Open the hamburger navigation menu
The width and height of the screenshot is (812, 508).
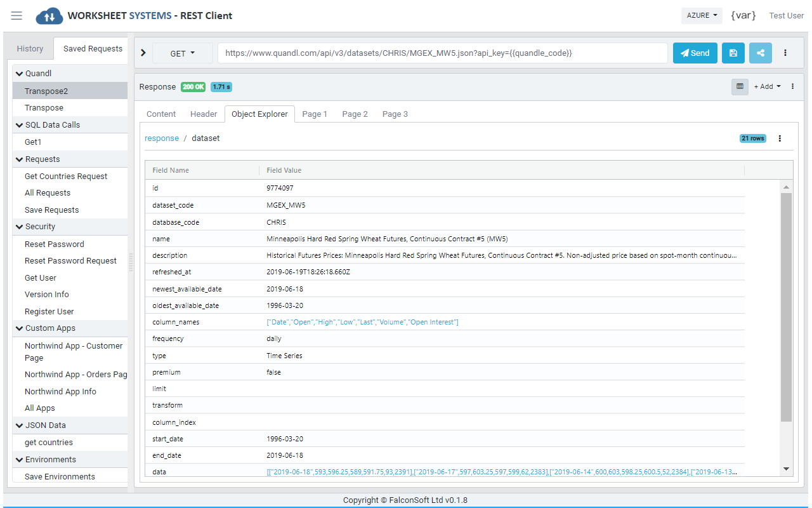pyautogui.click(x=16, y=15)
